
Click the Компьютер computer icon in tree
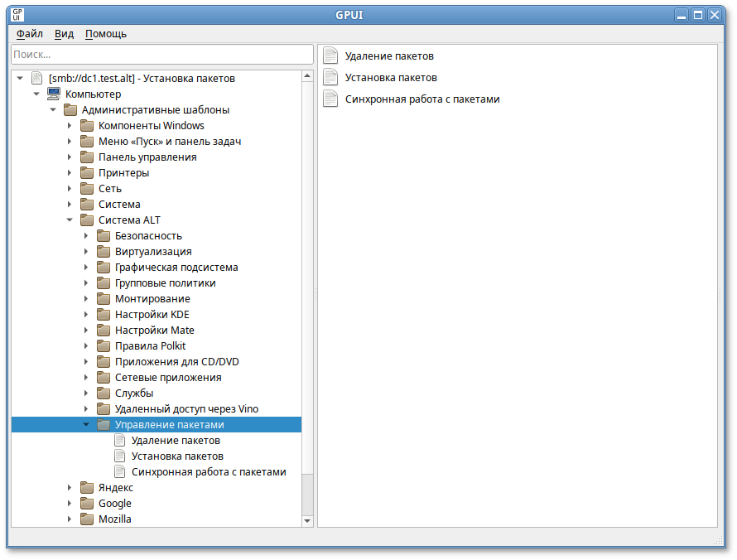(54, 94)
